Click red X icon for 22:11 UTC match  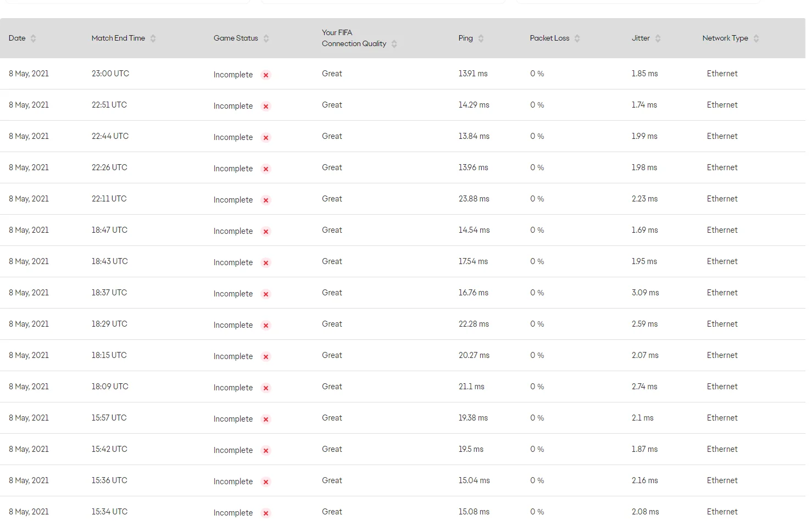[x=266, y=200]
